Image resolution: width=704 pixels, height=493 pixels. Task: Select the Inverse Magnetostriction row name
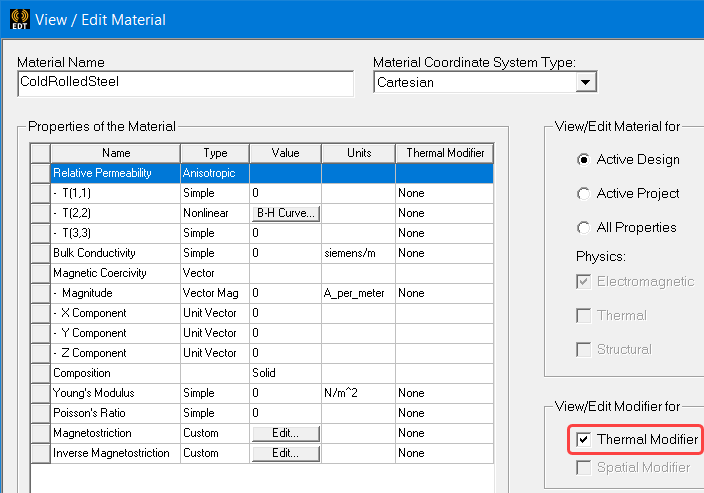(x=116, y=453)
